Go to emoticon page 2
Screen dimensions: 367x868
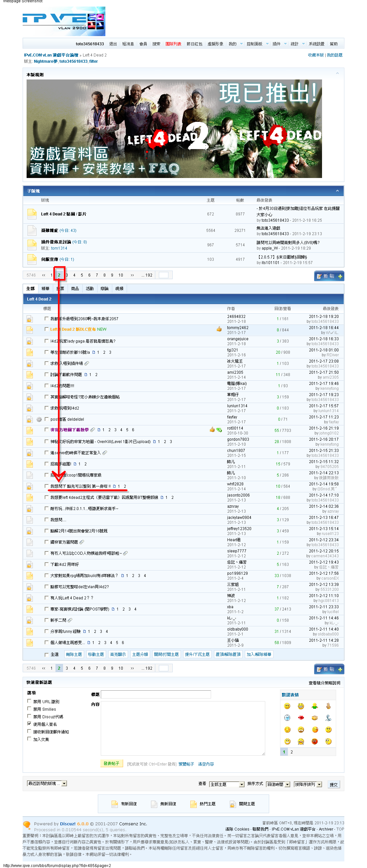(291, 752)
